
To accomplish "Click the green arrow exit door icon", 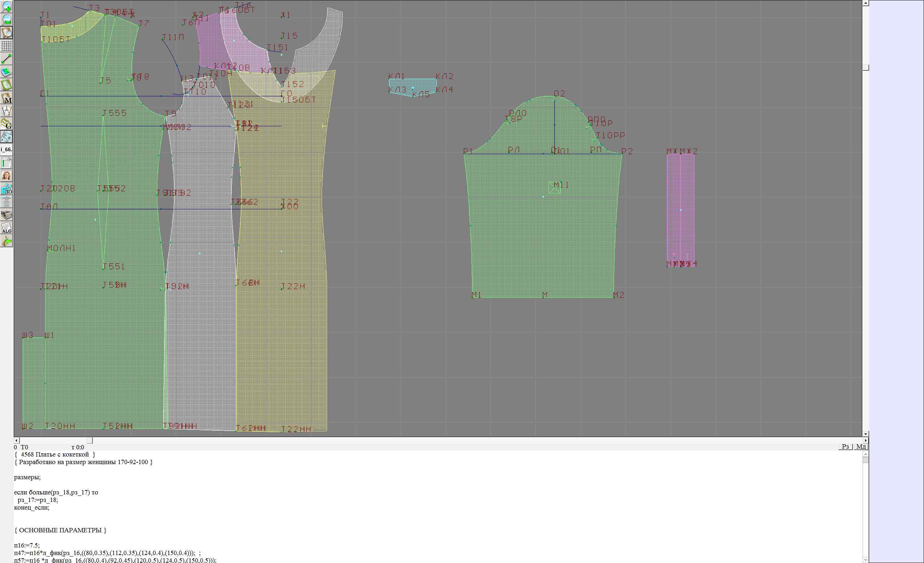I will tap(6, 241).
